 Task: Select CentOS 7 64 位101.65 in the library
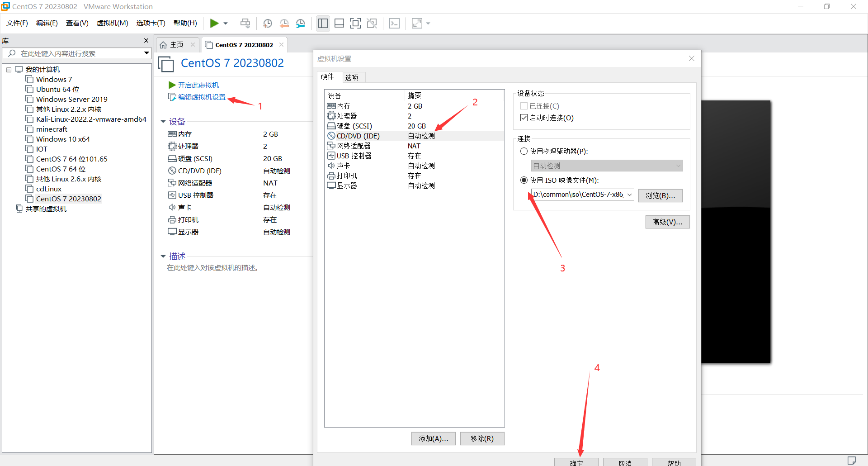coord(71,159)
